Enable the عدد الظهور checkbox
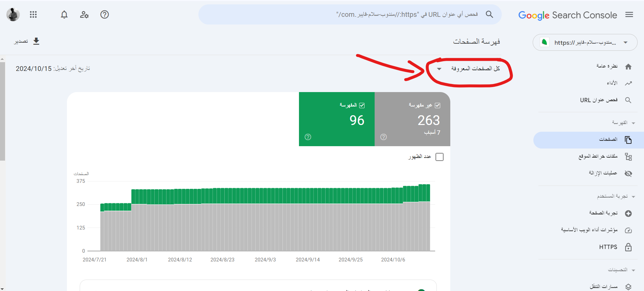 pos(440,157)
